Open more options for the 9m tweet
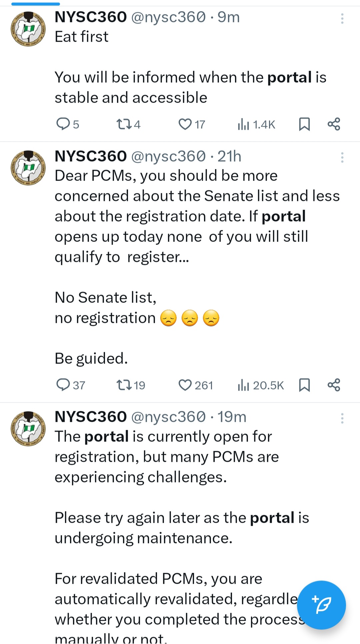This screenshot has height=644, width=360. 342,19
